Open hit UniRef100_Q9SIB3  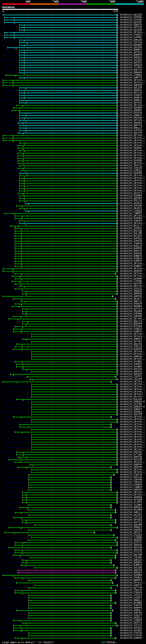point(131,48)
